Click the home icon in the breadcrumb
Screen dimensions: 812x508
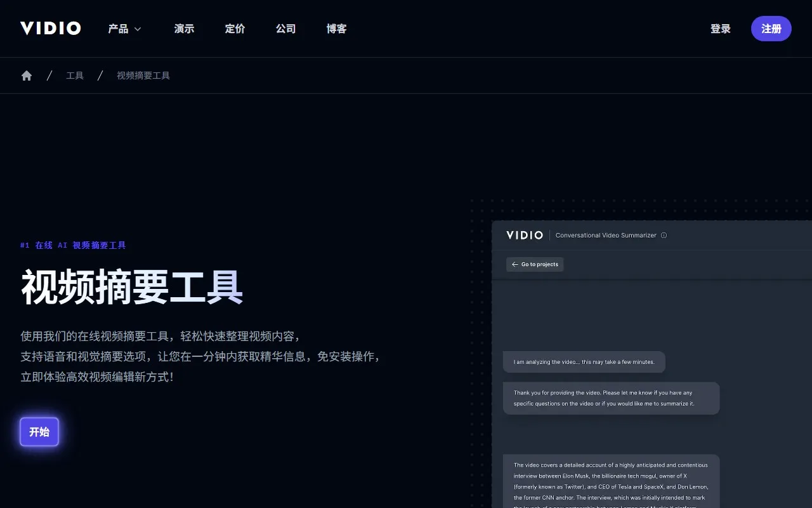coord(26,75)
